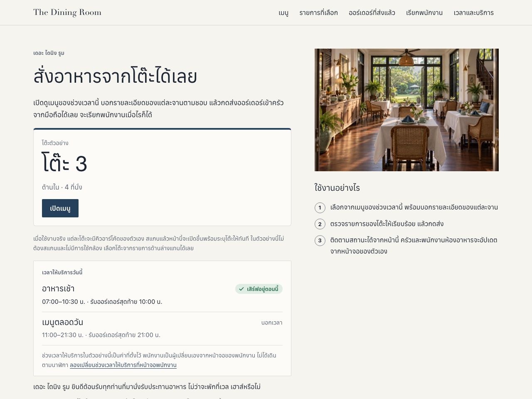
Task: Click step 3 circle icon
Action: pyautogui.click(x=320, y=240)
